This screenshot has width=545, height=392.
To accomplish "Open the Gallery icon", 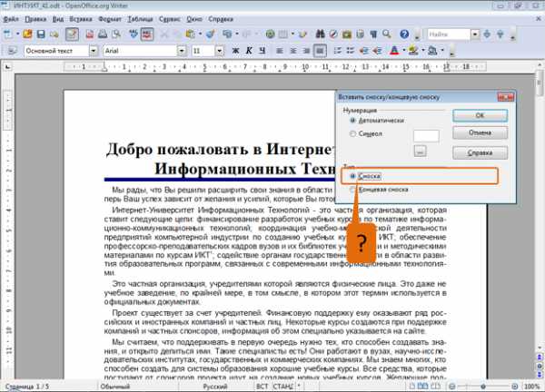I will tap(347, 34).
